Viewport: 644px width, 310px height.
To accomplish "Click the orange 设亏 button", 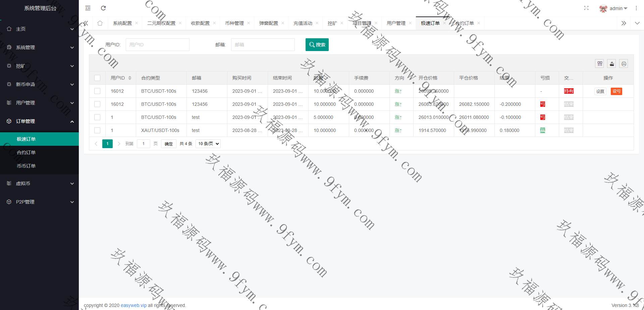I will pos(616,91).
